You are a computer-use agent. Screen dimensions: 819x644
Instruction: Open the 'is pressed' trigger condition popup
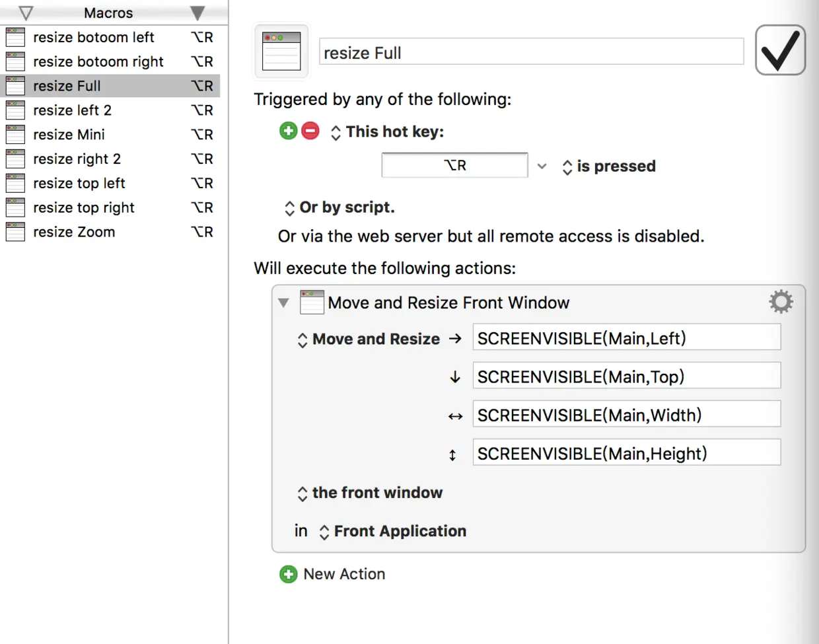click(609, 166)
